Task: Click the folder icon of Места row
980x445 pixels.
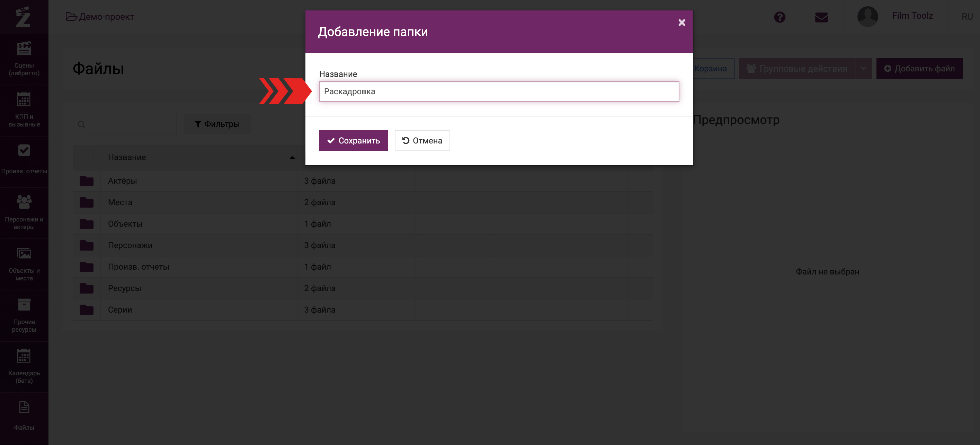Action: coord(86,202)
